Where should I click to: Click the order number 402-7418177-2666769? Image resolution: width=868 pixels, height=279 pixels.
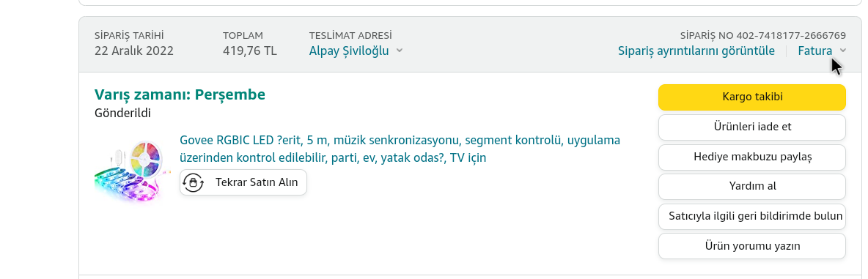791,35
